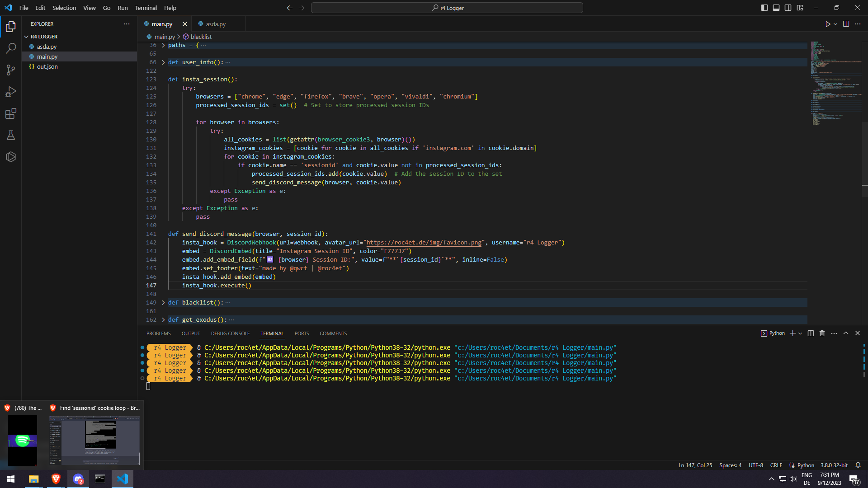Expand the folded user_info function
The image size is (868, 488).
(163, 62)
